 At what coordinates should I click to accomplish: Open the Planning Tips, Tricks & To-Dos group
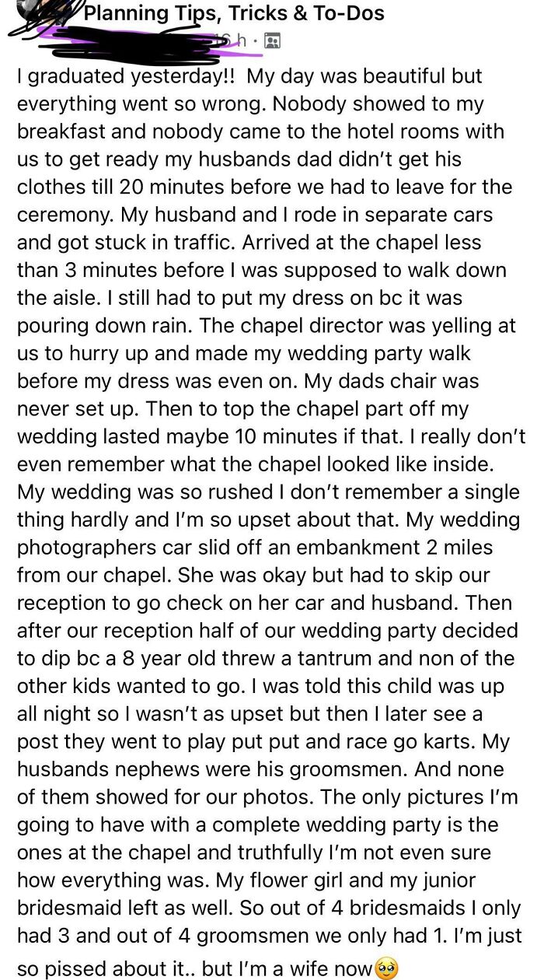(233, 12)
